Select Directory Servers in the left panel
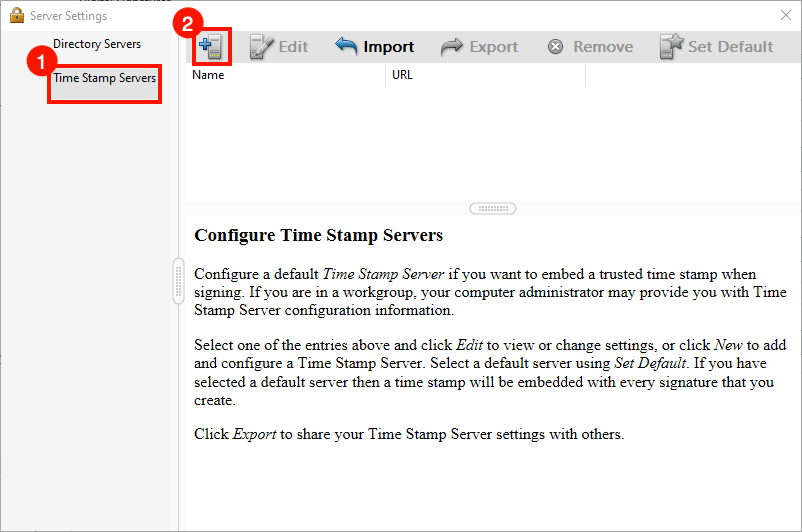This screenshot has height=532, width=802. pos(97,44)
